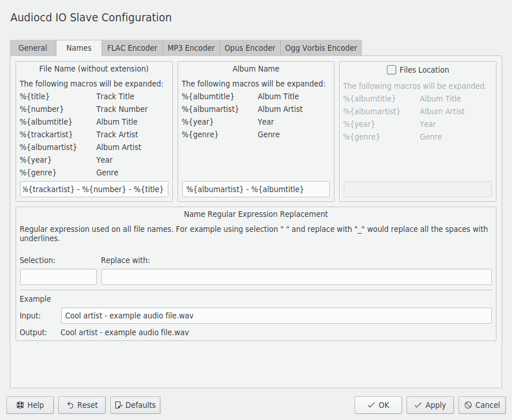Click the Help lifebuoy icon
Screen dimensions: 512x420
(x=20, y=405)
